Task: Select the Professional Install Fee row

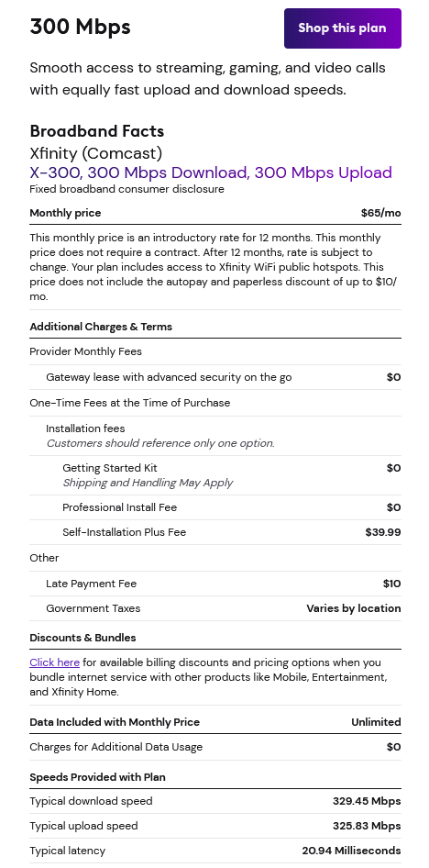Action: tap(232, 507)
